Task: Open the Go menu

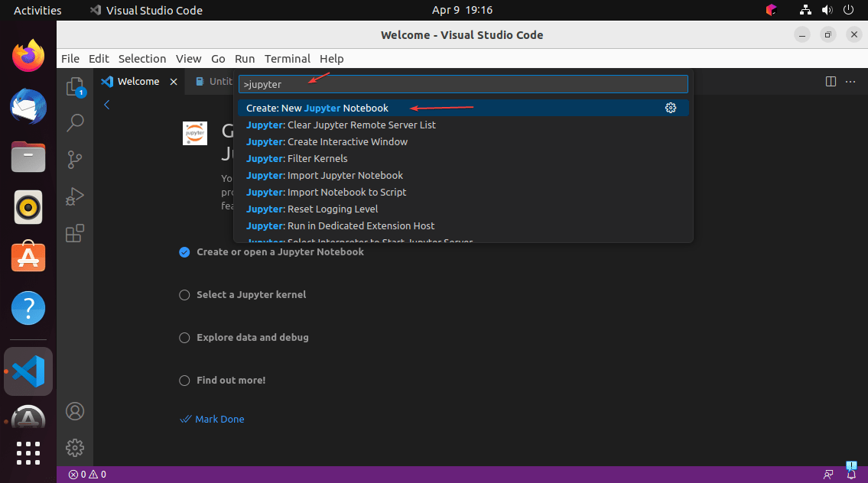Action: click(x=218, y=59)
